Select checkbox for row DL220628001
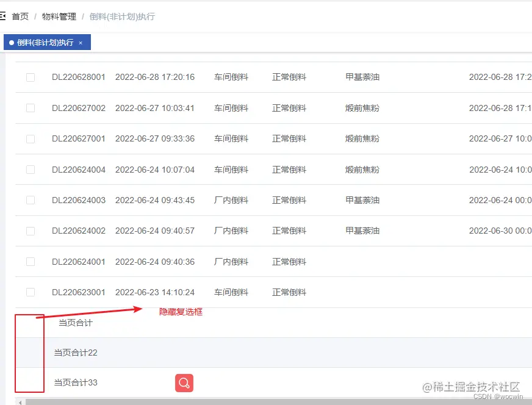Screen dimensions: 532x405 click(31, 77)
